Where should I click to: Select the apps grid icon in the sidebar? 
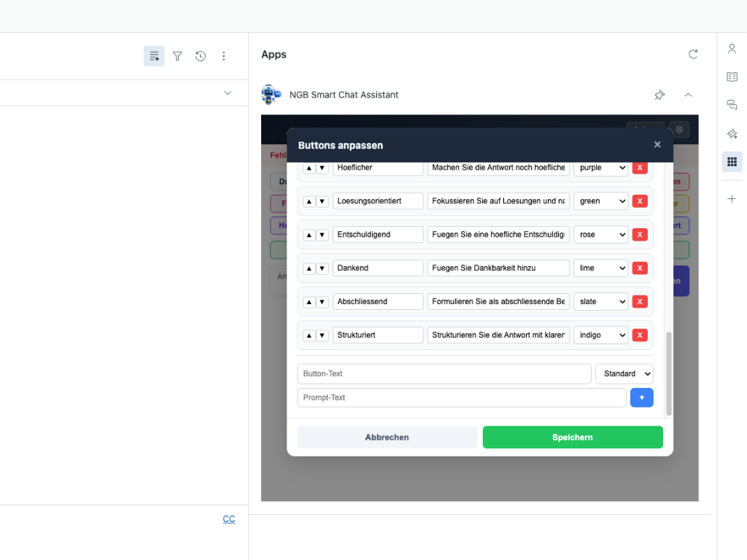point(732,161)
